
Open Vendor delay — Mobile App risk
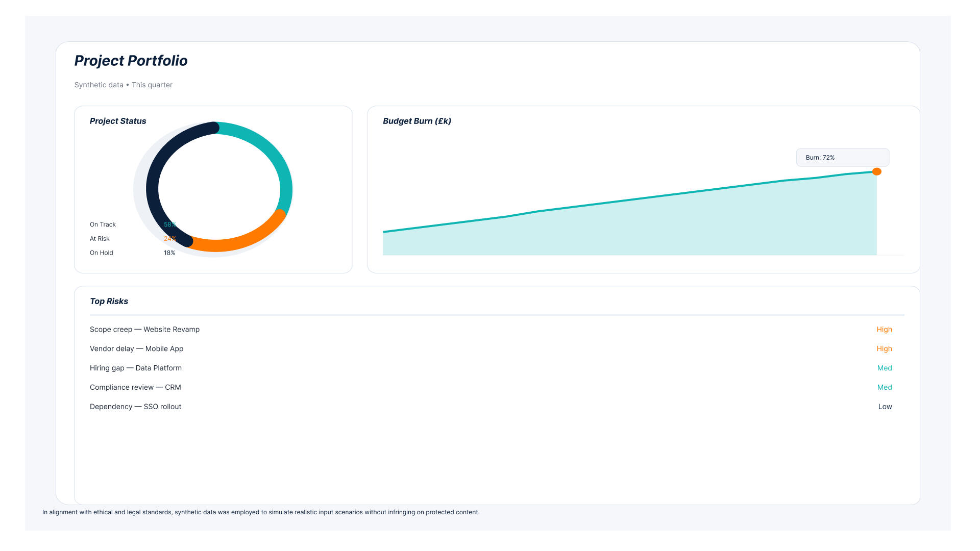[136, 349]
